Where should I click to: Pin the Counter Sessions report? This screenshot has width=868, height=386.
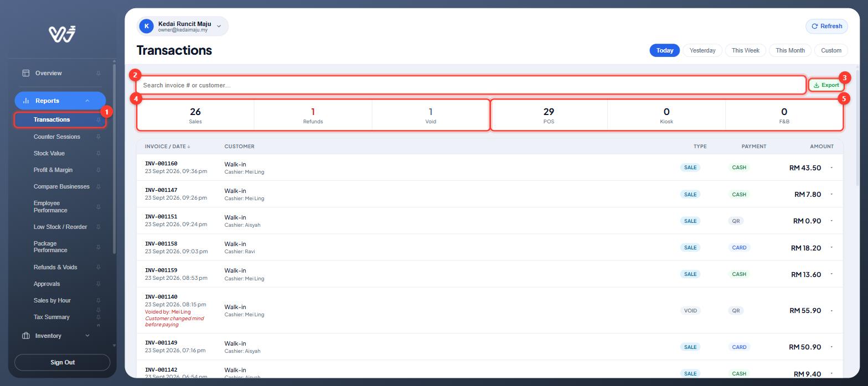click(x=99, y=137)
